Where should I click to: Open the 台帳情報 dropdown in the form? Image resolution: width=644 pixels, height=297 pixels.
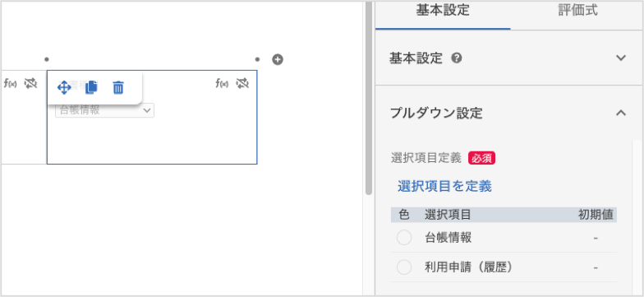[x=105, y=110]
